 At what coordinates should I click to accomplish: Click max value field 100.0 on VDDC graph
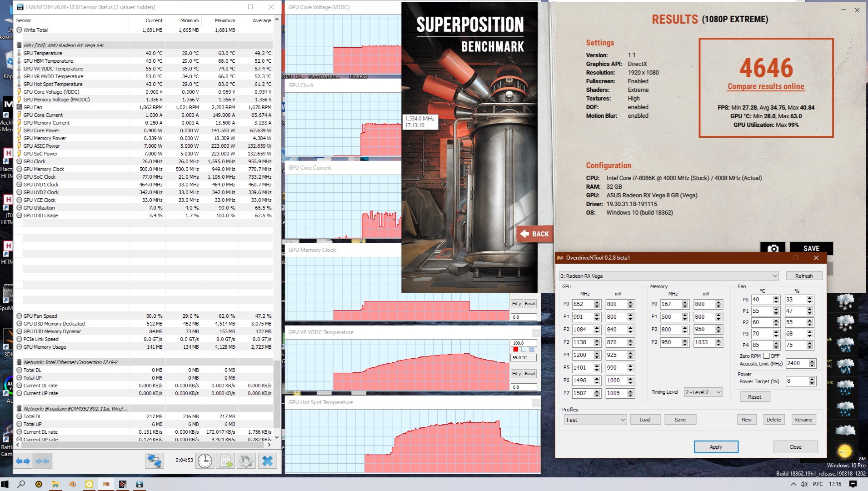pyautogui.click(x=524, y=343)
